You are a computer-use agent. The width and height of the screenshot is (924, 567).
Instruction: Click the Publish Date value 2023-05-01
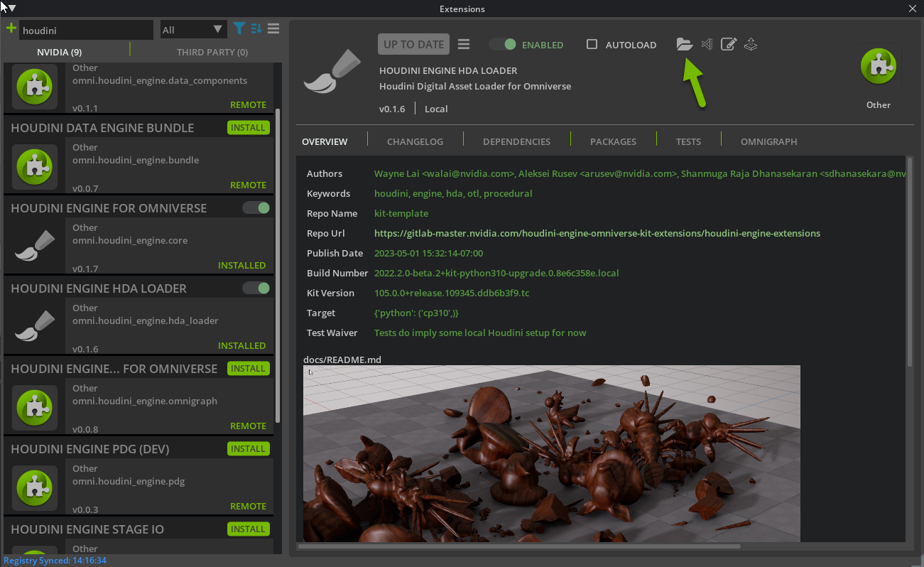click(x=428, y=253)
